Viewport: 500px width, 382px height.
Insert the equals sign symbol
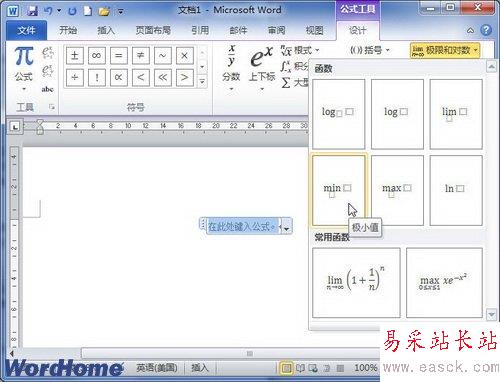tap(119, 56)
